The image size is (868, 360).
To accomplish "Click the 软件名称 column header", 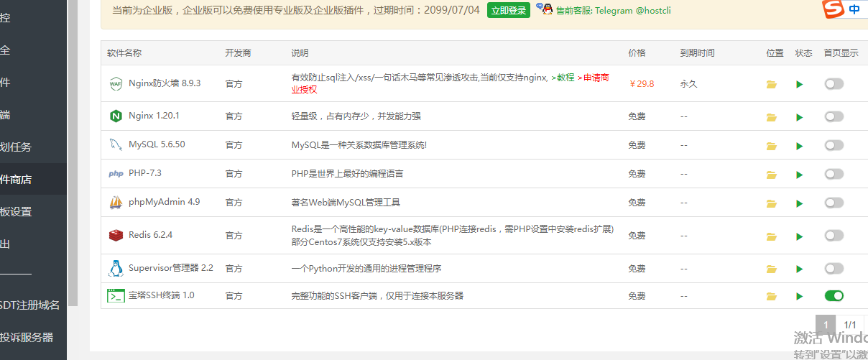I will pos(124,53).
